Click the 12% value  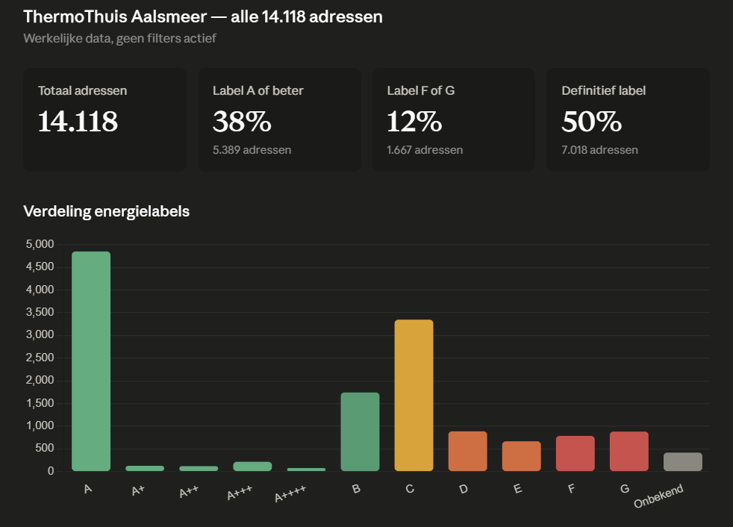pyautogui.click(x=414, y=122)
